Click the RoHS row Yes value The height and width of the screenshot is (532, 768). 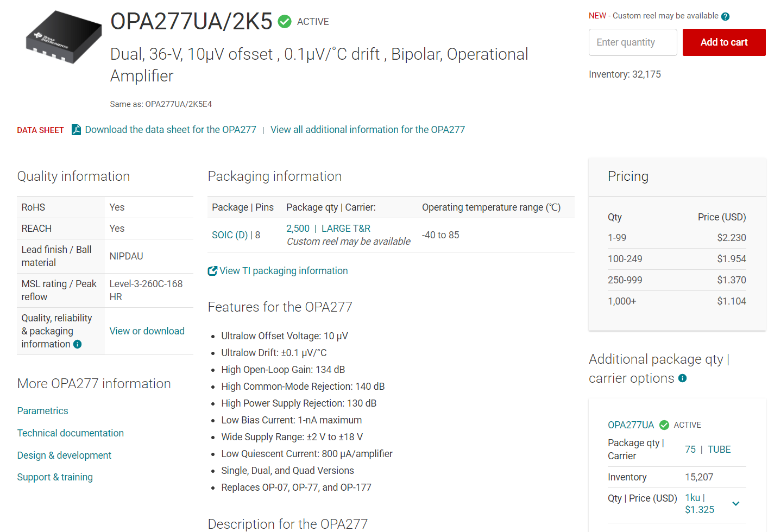tap(117, 207)
